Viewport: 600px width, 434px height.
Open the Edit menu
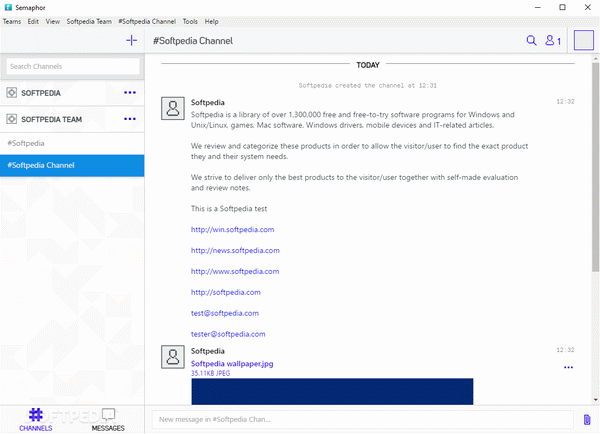[x=33, y=21]
